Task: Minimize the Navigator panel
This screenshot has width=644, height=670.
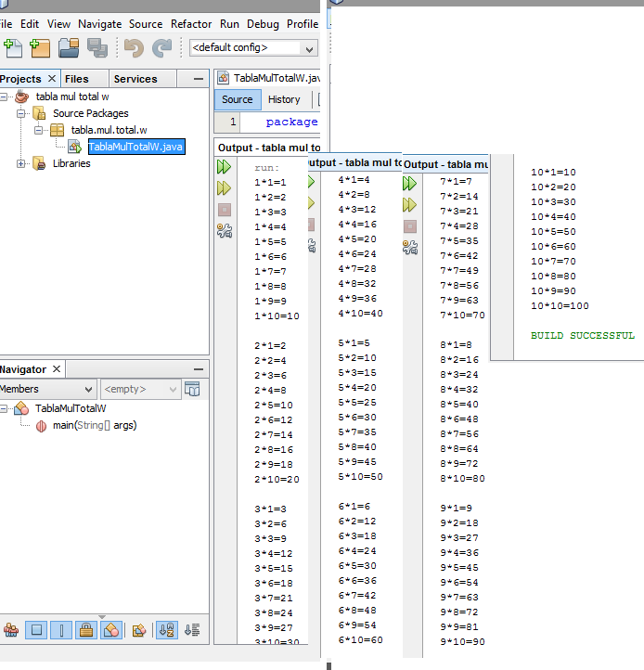Action: 199,369
